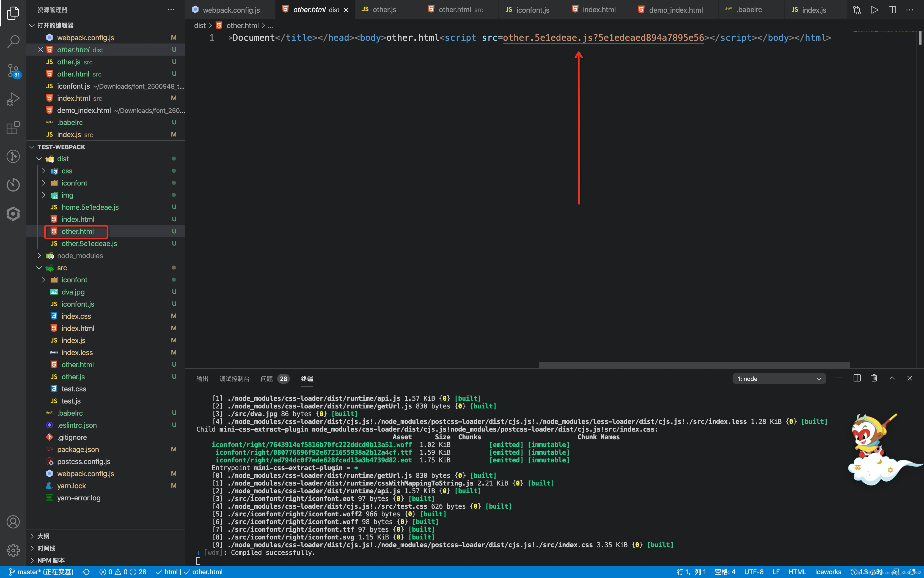The image size is (924, 578).
Task: Click the editor horizontal scrollbar thumb
Action: coord(694,365)
